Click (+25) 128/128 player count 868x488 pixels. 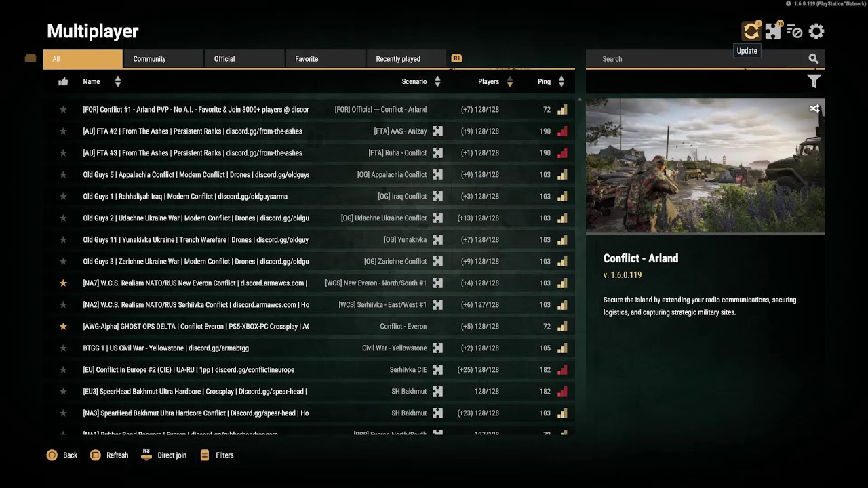pyautogui.click(x=478, y=370)
